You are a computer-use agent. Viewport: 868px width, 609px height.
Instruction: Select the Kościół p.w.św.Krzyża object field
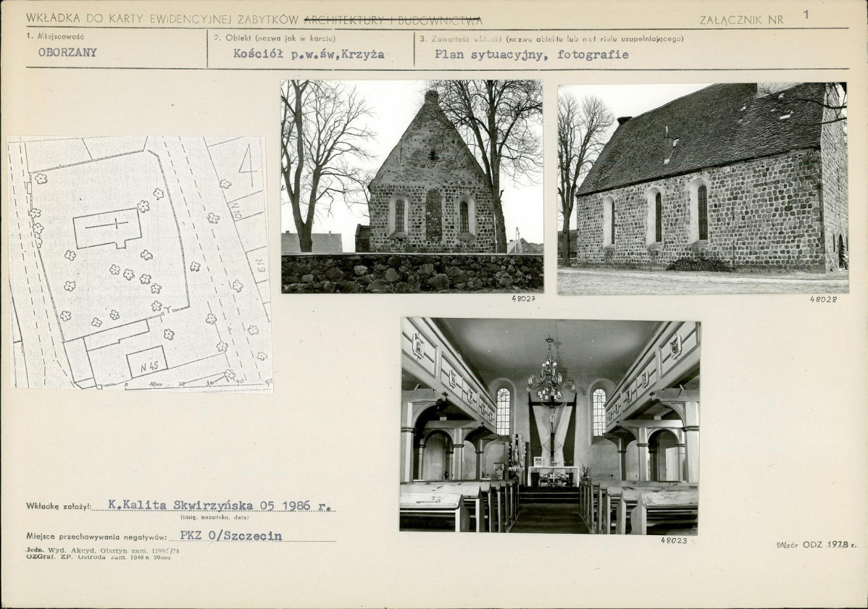309,54
